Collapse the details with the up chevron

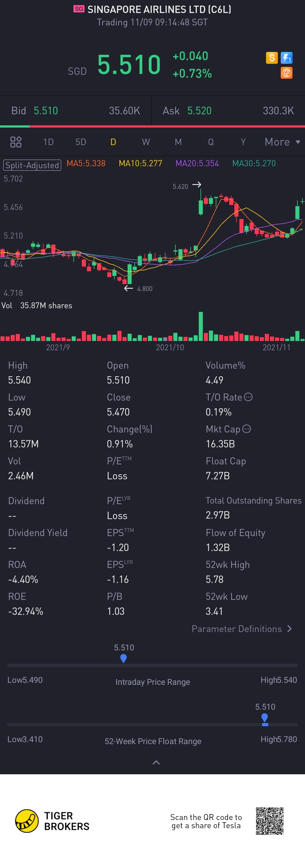(156, 762)
